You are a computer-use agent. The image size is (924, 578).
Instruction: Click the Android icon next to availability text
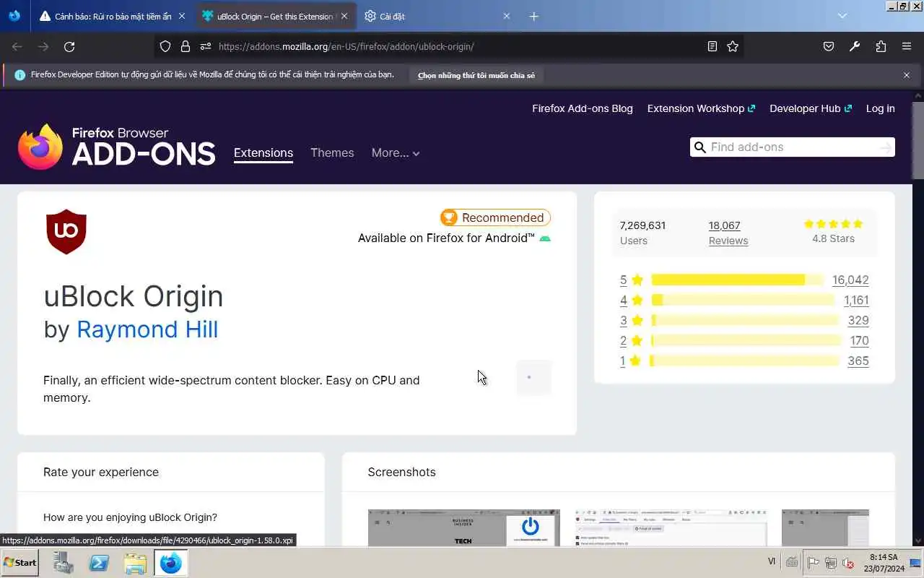click(x=545, y=238)
